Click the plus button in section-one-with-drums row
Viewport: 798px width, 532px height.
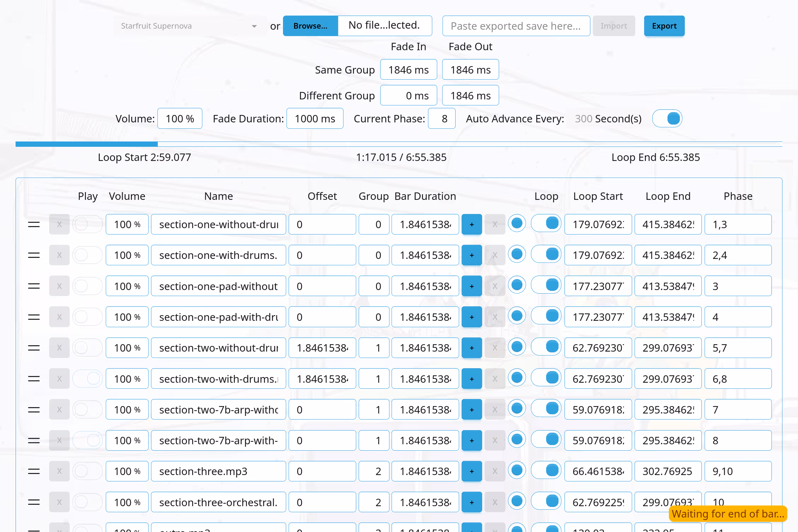click(472, 255)
